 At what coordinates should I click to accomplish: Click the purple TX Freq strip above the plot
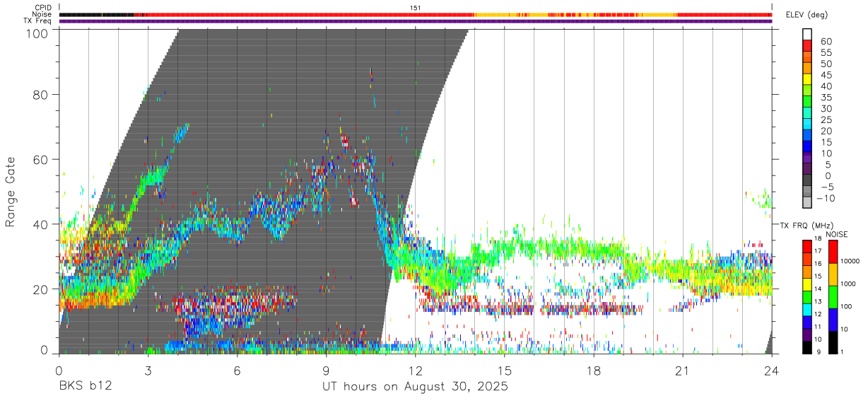click(416, 21)
